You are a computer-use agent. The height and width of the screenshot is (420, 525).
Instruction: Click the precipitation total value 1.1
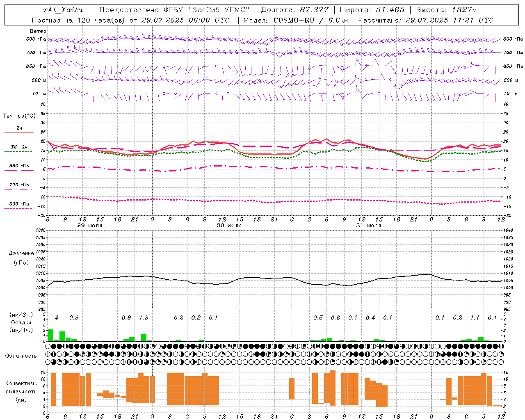475,318
